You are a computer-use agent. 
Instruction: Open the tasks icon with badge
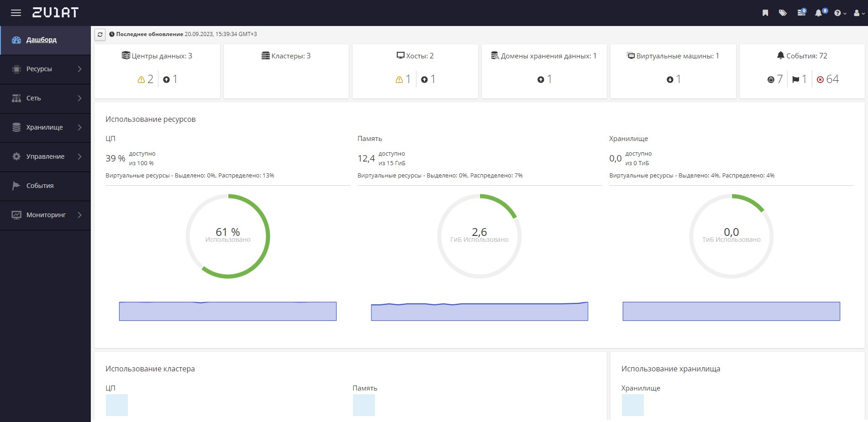pyautogui.click(x=802, y=12)
